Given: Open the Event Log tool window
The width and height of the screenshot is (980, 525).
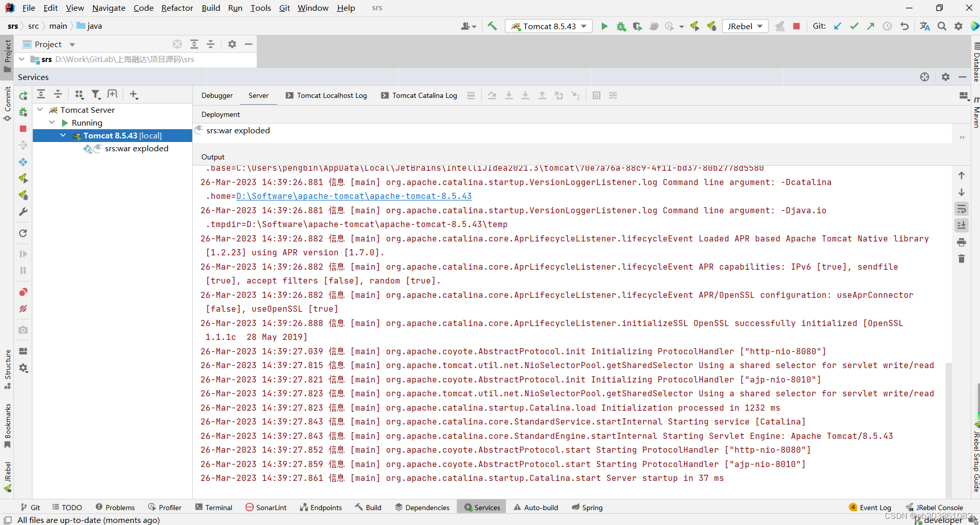Looking at the screenshot, I should tap(870, 507).
